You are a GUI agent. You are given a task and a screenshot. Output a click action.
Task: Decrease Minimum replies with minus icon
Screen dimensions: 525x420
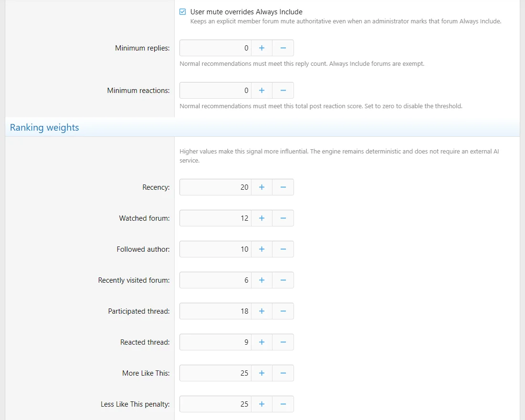point(283,48)
